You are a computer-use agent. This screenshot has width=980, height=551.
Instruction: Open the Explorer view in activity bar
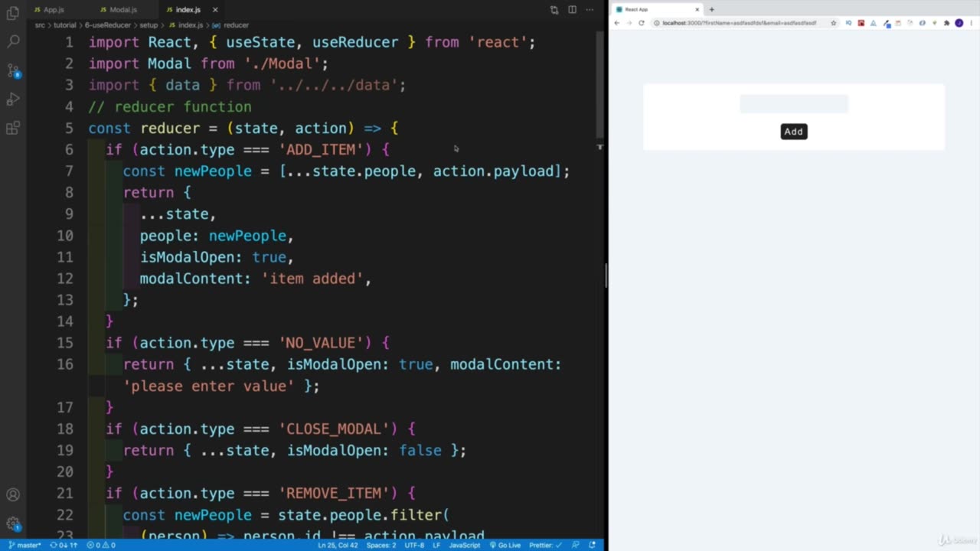13,13
